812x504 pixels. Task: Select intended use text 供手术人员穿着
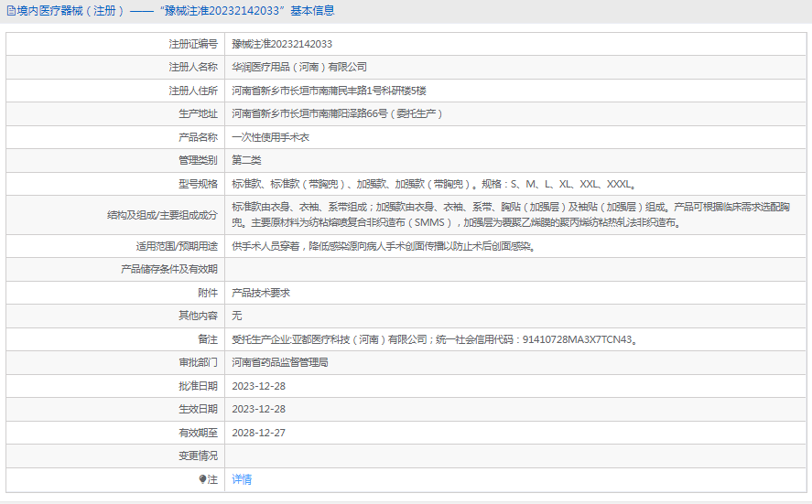click(384, 246)
